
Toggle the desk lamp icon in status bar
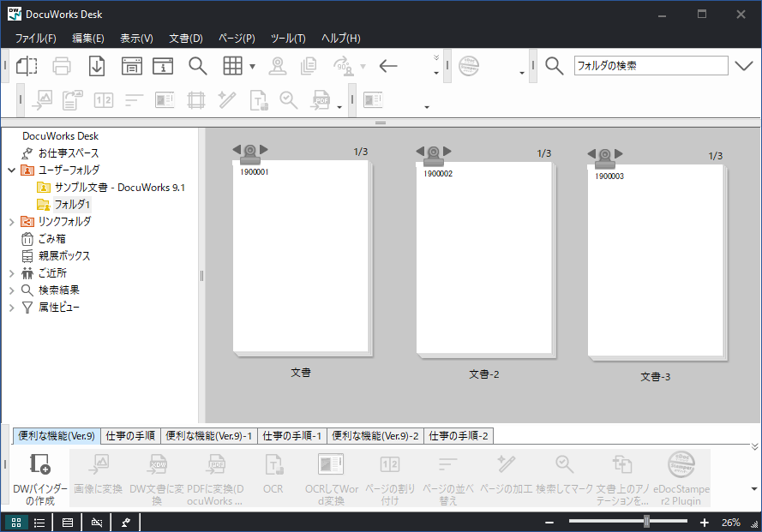126,523
